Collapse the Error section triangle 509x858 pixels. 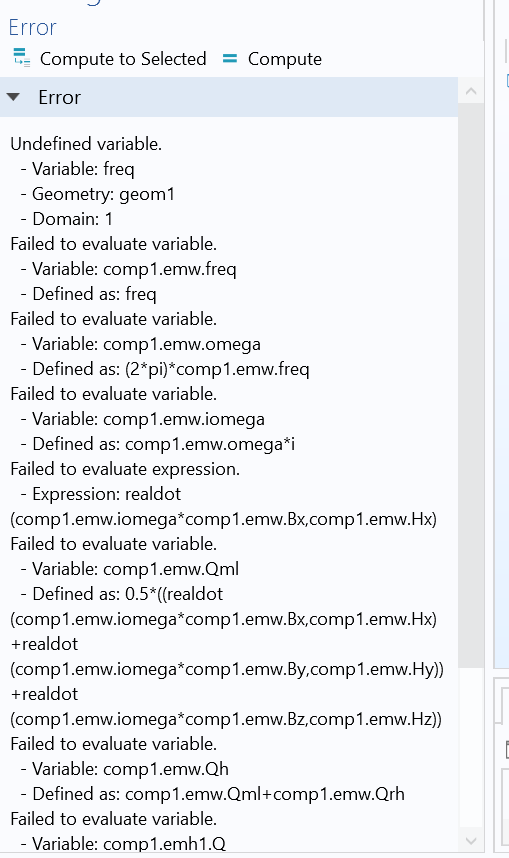[x=13, y=97]
